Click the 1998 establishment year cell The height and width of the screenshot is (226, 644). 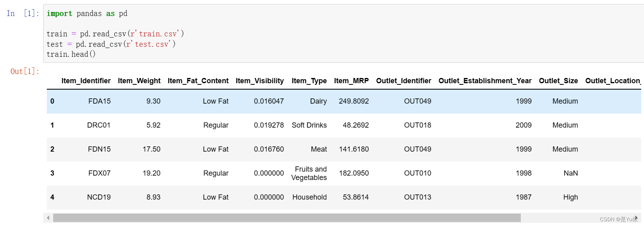tap(524, 173)
